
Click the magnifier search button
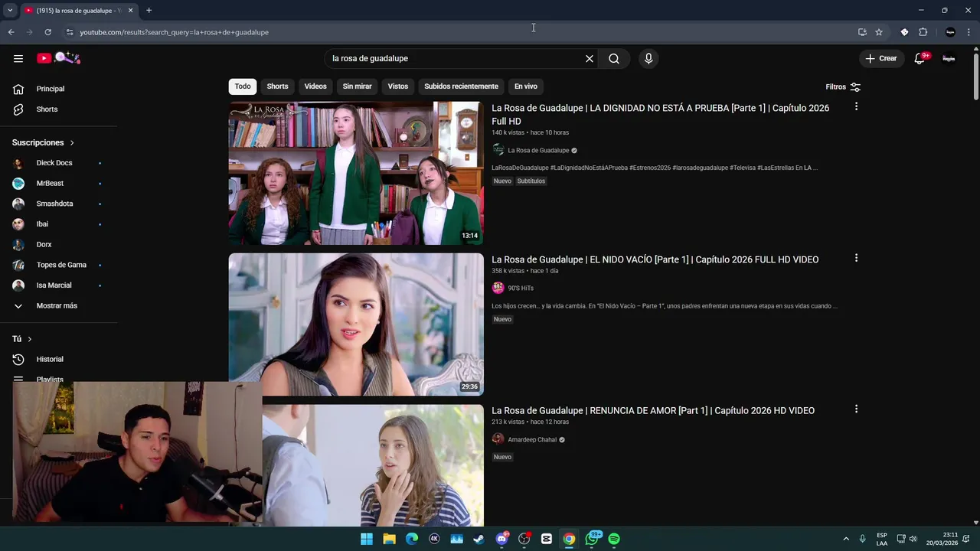[x=614, y=58]
